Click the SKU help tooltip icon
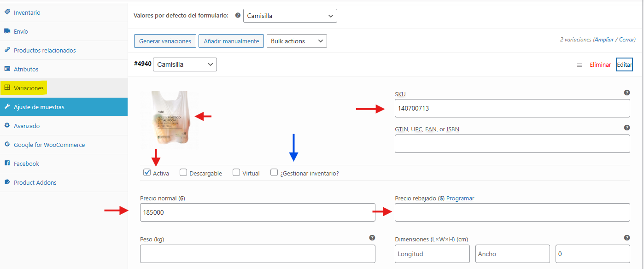This screenshot has height=269, width=644. (626, 93)
